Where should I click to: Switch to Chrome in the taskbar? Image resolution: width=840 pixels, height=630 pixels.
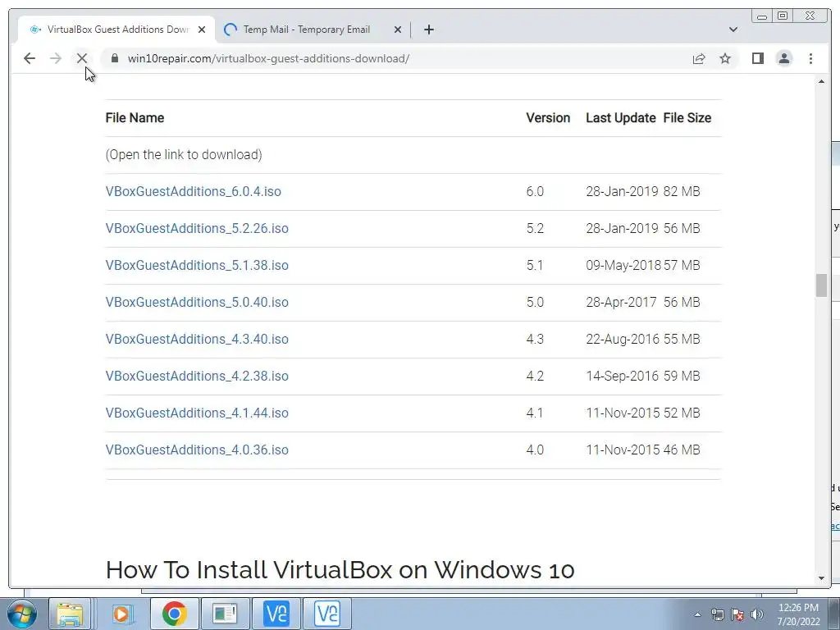[174, 614]
